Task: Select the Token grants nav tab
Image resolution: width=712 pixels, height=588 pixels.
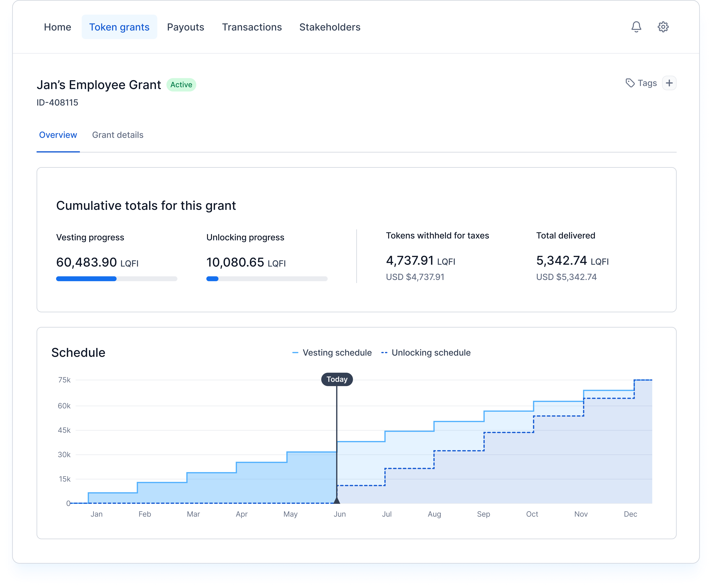Action: 119,27
